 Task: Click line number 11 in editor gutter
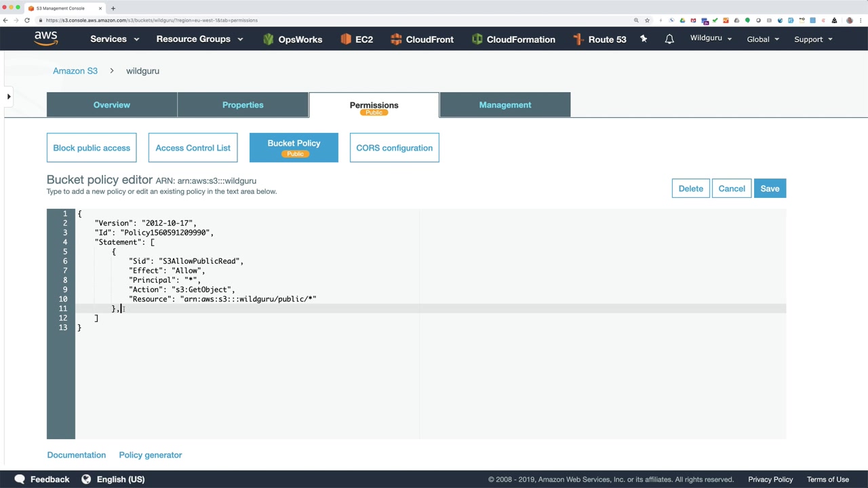(x=63, y=308)
